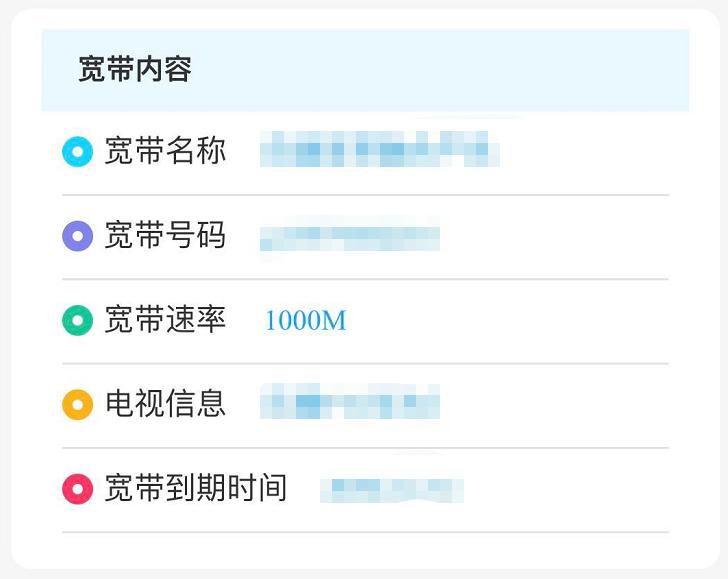The image size is (728, 579).
Task: Click the 1000M speed value
Action: click(305, 321)
